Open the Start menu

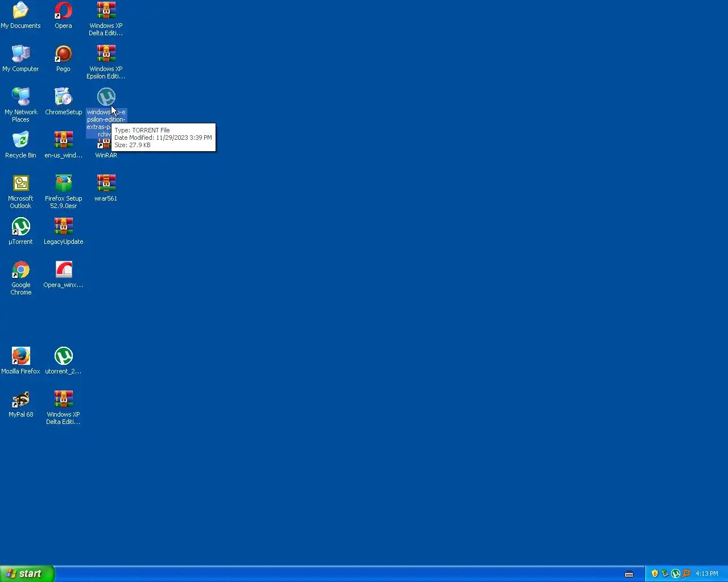pos(27,573)
